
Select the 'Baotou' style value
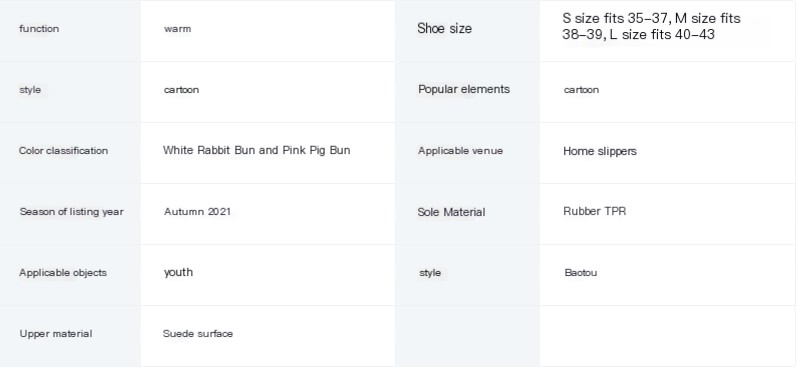tap(581, 273)
